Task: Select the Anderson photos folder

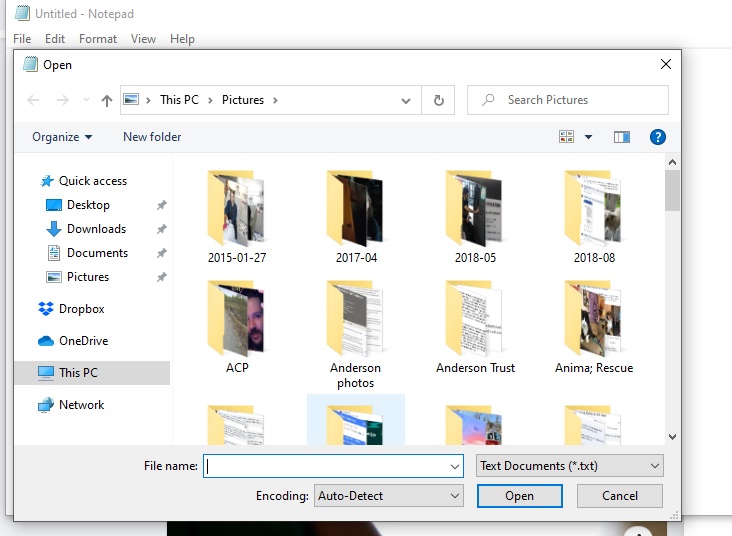Action: tap(356, 335)
